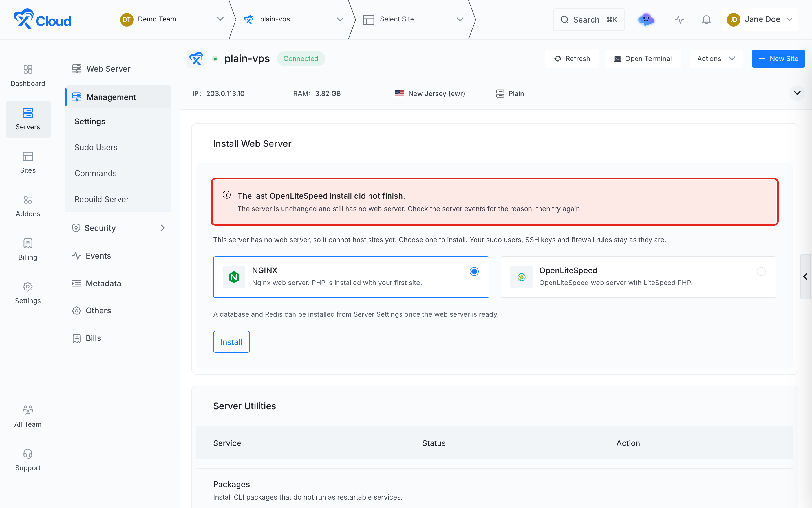This screenshot has width=812, height=508.
Task: Open All Team in the sidebar
Action: point(28,417)
